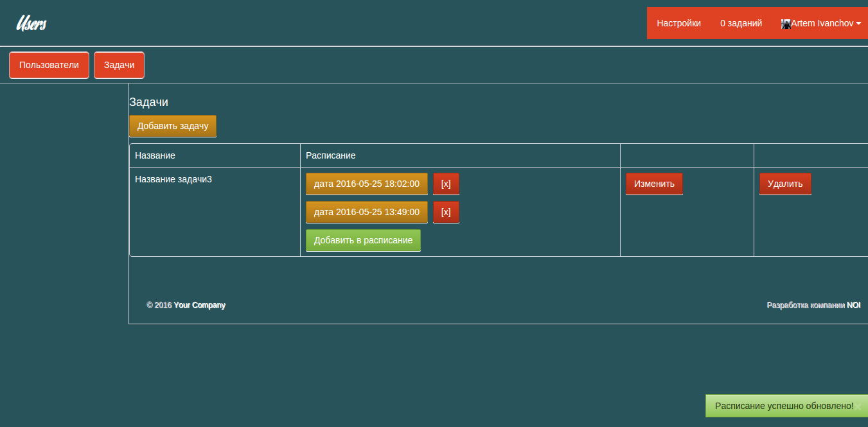Remove the 18:02:00 schedule entry with [x]
The height and width of the screenshot is (427, 868).
446,184
